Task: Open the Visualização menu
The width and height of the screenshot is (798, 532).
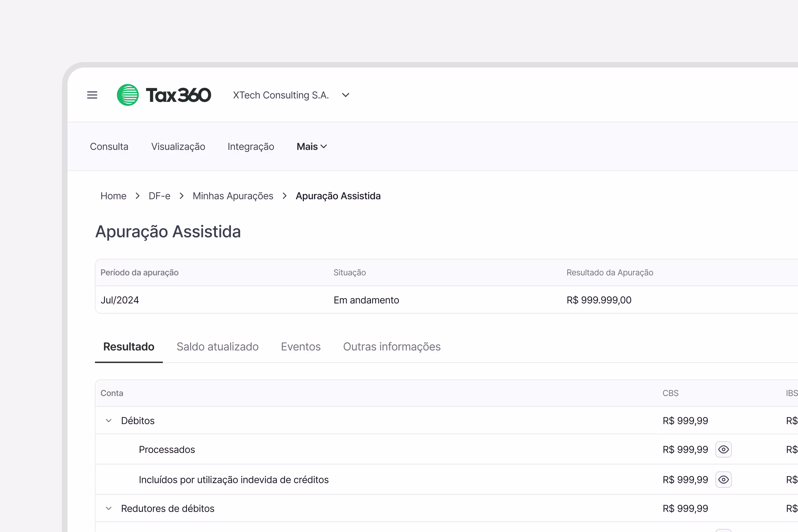Action: coord(178,146)
